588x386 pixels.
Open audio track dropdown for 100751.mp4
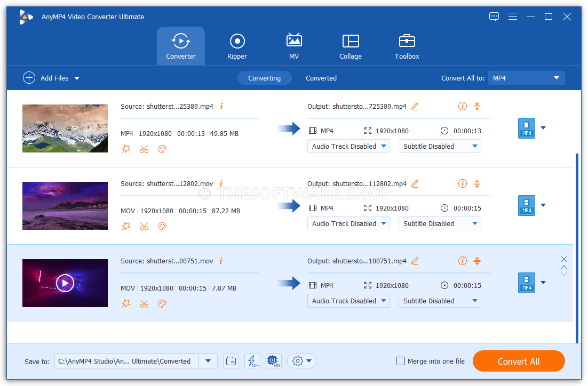(x=348, y=301)
